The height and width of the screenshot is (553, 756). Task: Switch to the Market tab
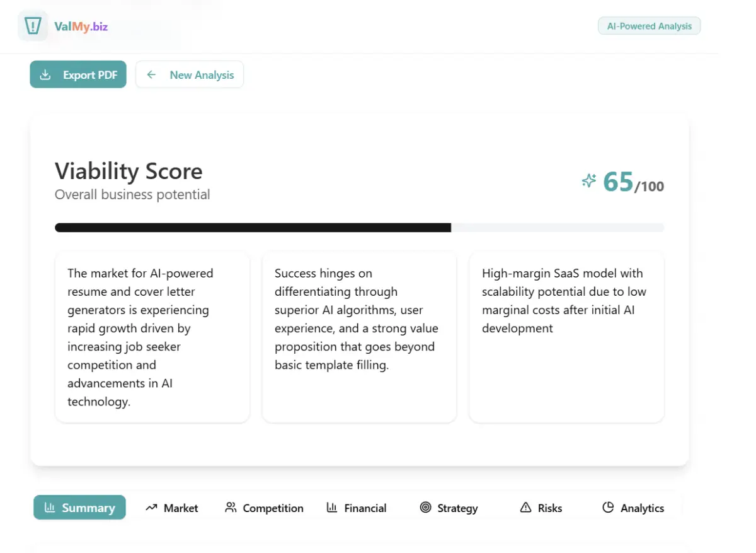click(180, 508)
